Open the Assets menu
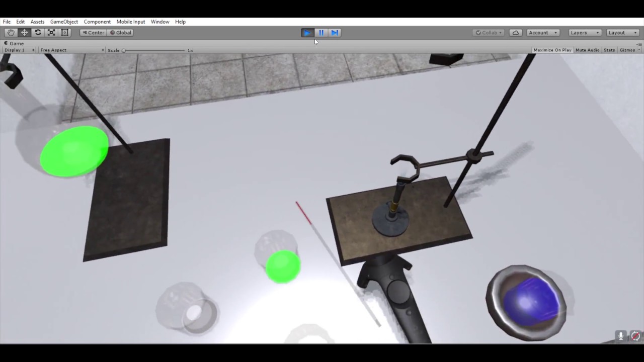644x362 pixels. pos(37,22)
